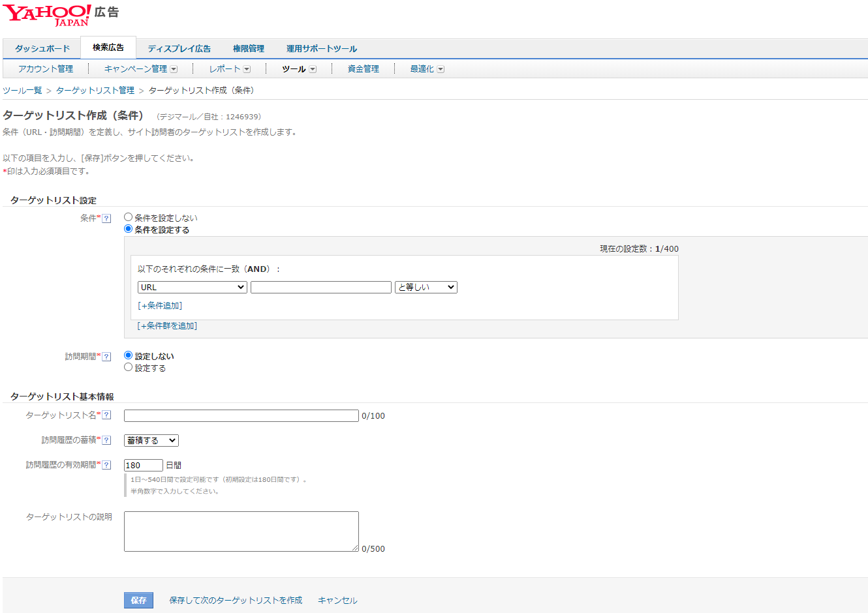Click the ターゲットリストの説明 textarea

click(241, 531)
